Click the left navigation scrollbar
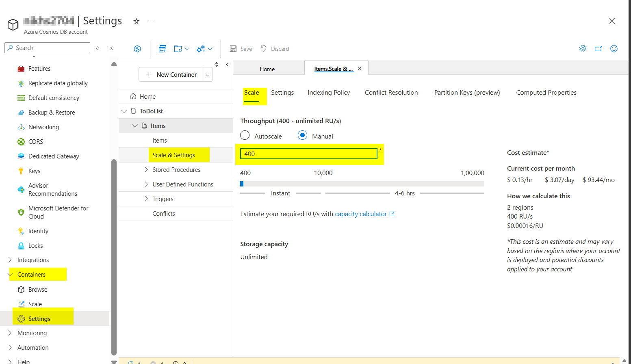This screenshot has width=631, height=364. tap(114, 257)
